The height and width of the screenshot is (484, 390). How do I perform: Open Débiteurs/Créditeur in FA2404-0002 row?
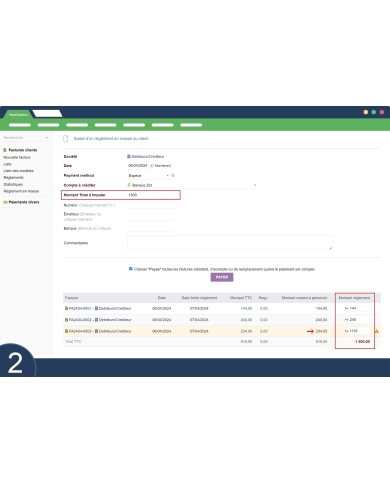tap(115, 320)
